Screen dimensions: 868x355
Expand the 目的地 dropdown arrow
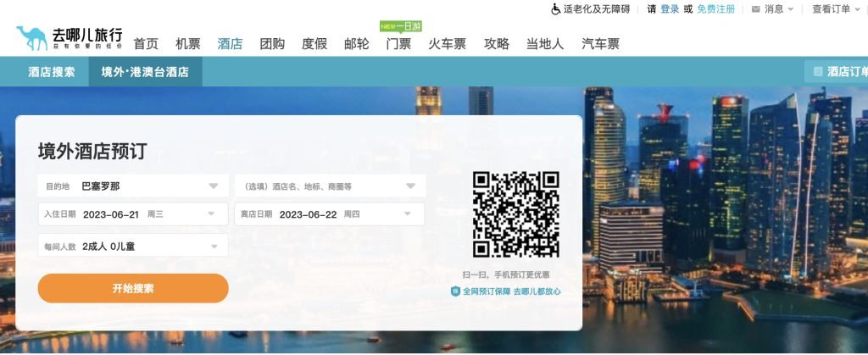tap(213, 186)
